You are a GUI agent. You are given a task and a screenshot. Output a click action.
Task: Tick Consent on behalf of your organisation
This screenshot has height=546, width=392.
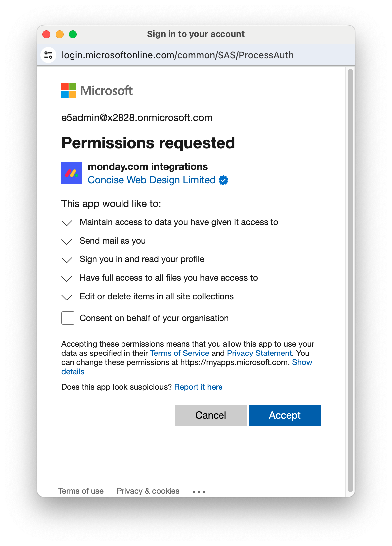coord(68,318)
